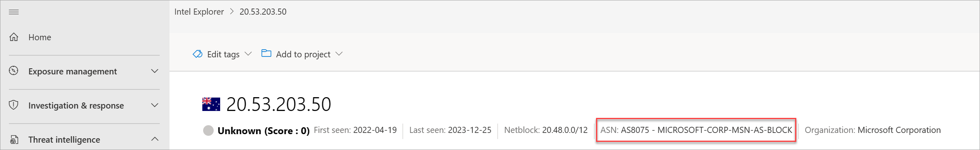Click the Edit tags tag icon
Image resolution: width=980 pixels, height=150 pixels.
197,54
